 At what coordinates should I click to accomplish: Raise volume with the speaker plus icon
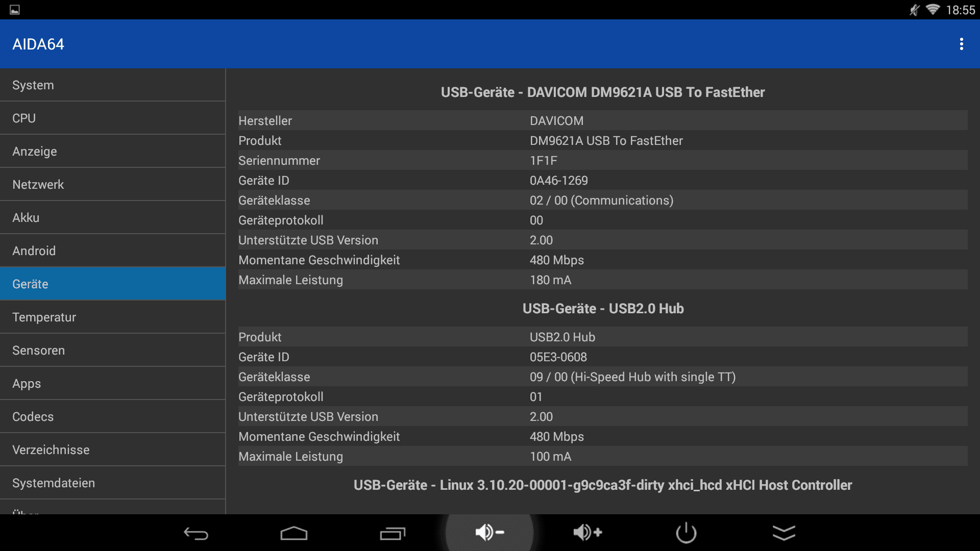(587, 533)
